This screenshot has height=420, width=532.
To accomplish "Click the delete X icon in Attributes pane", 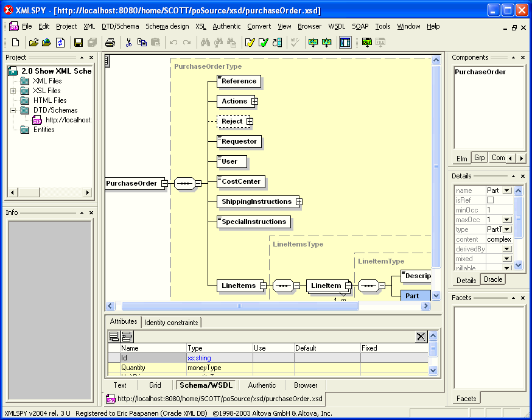I will (421, 337).
